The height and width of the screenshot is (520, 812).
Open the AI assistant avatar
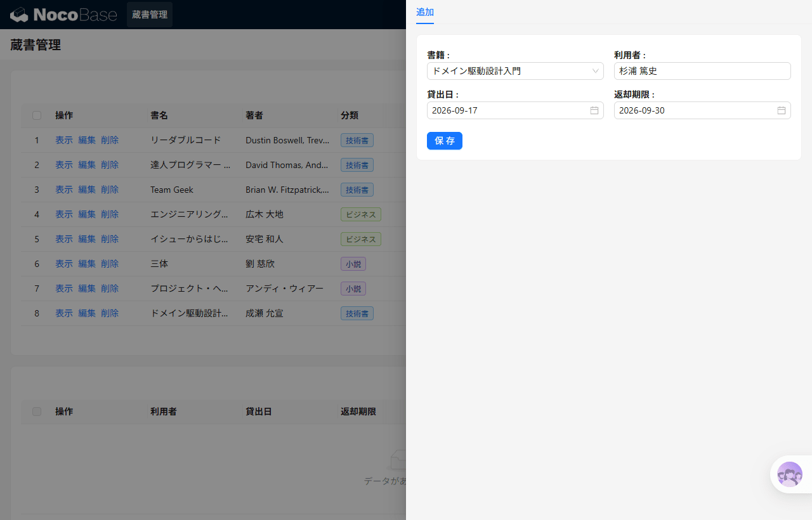pyautogui.click(x=790, y=474)
